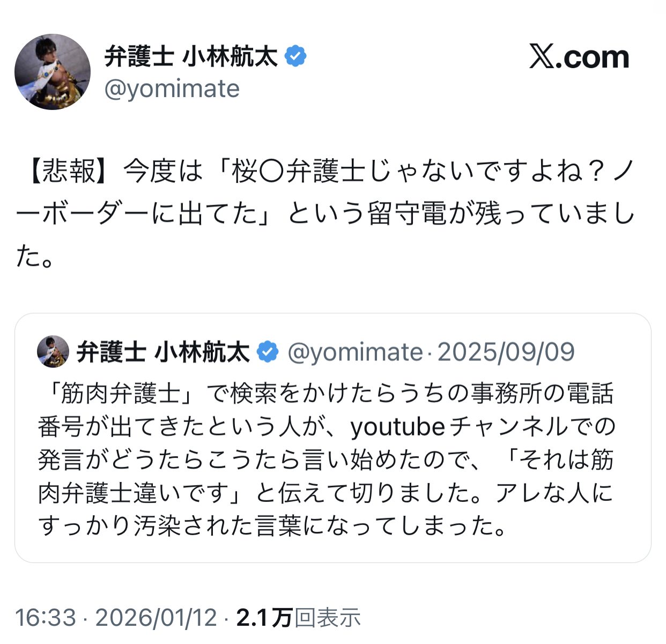Screen dimensions: 666x644
Task: Click the word youtube in the quoted post
Action: point(397,427)
